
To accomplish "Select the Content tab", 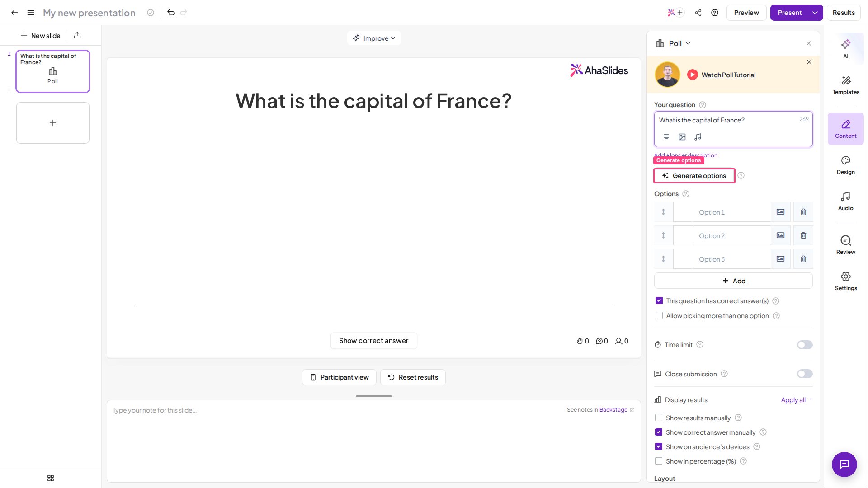I will tap(846, 129).
